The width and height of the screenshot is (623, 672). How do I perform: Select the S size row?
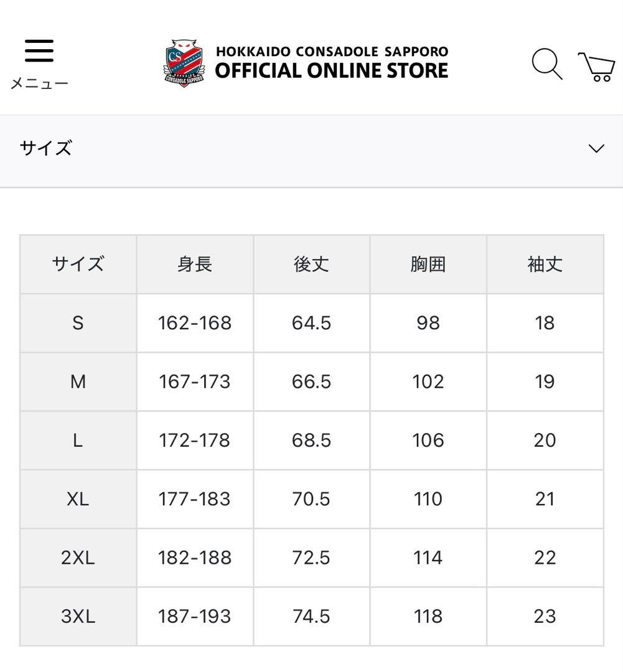click(x=78, y=323)
